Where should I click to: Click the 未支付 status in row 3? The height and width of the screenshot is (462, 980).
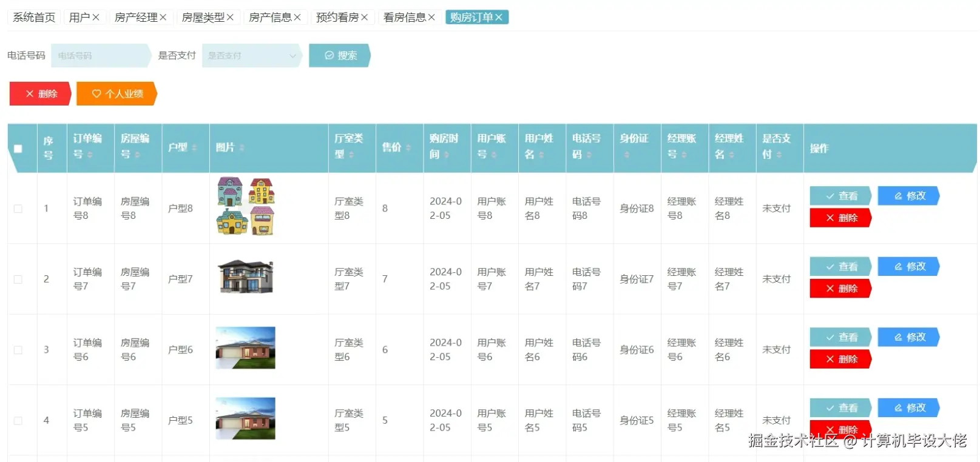(776, 350)
